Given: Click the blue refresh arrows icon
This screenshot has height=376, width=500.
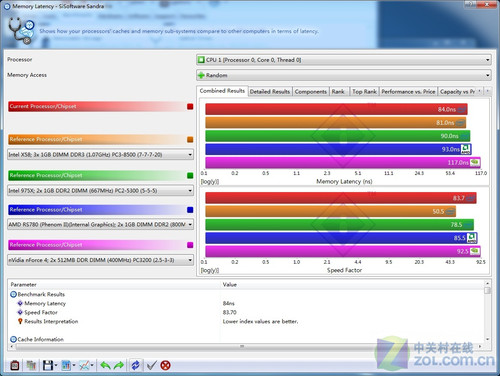Looking at the screenshot, I should pyautogui.click(x=135, y=365).
